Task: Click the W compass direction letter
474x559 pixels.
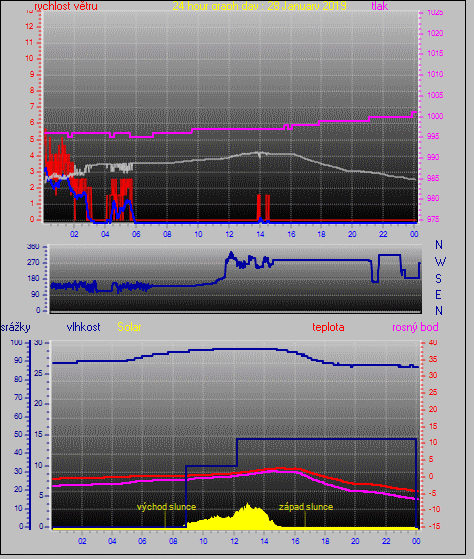Action: point(440,262)
